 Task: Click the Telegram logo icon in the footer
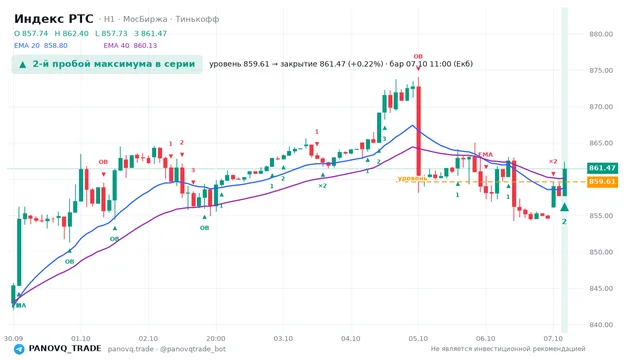pyautogui.click(x=19, y=349)
